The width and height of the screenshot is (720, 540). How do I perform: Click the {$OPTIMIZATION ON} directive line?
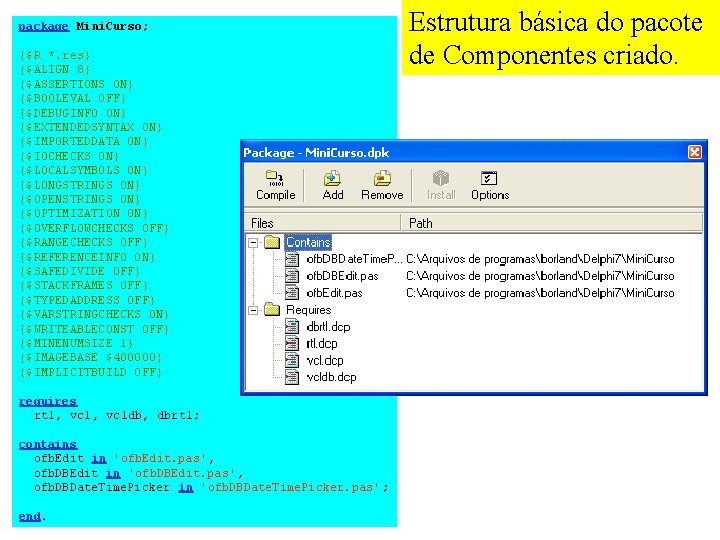click(x=84, y=214)
